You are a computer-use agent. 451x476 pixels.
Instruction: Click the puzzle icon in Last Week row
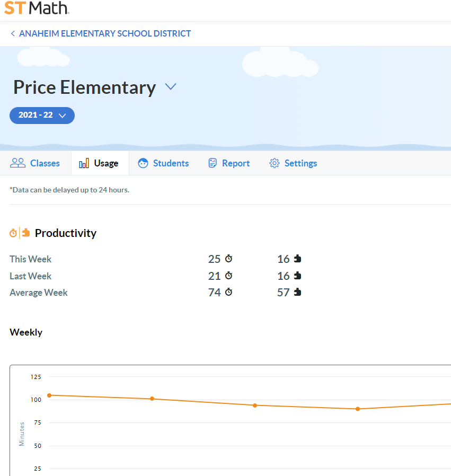297,276
